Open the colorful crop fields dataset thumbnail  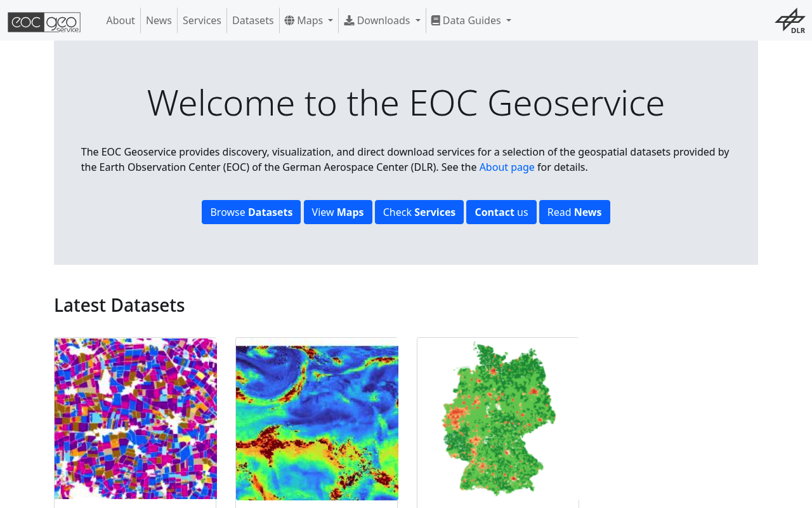(x=136, y=419)
